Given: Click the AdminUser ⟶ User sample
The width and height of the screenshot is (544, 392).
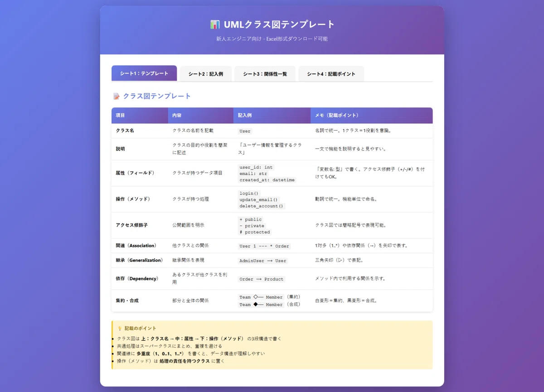Looking at the screenshot, I should [x=263, y=261].
